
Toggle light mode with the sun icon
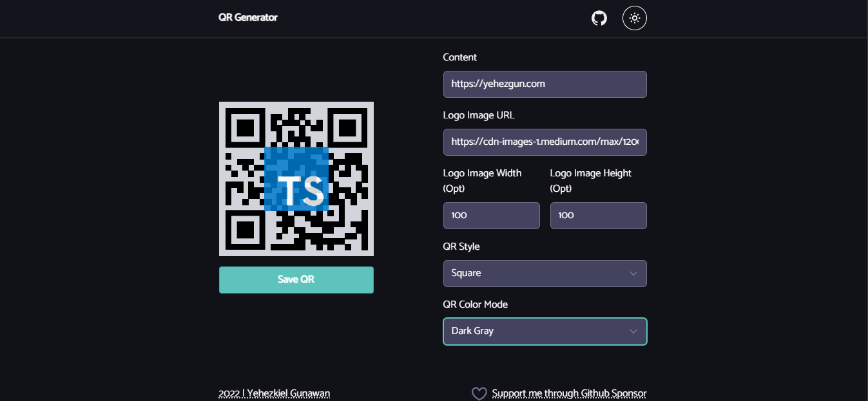coord(635,18)
